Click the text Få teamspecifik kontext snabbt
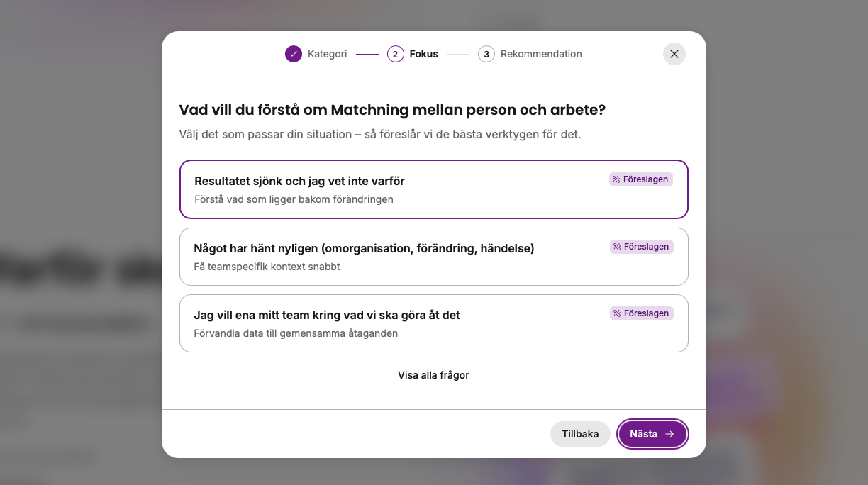 267,267
